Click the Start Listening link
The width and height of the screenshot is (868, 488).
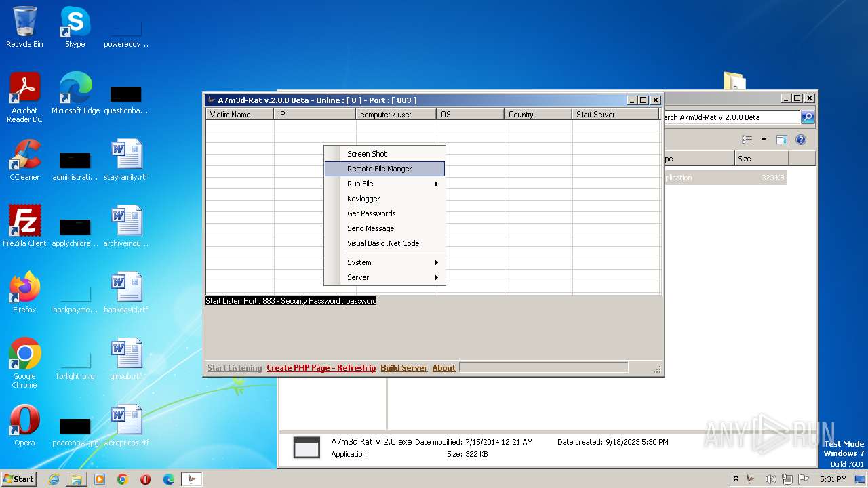(234, 368)
